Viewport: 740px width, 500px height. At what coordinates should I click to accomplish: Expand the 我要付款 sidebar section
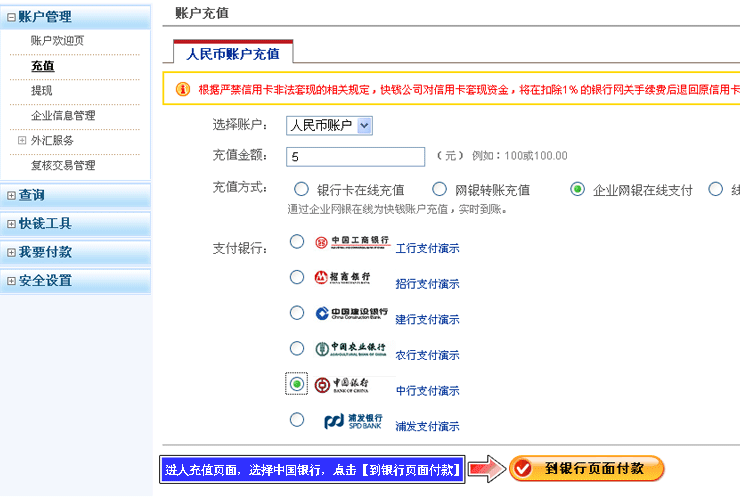(x=11, y=253)
